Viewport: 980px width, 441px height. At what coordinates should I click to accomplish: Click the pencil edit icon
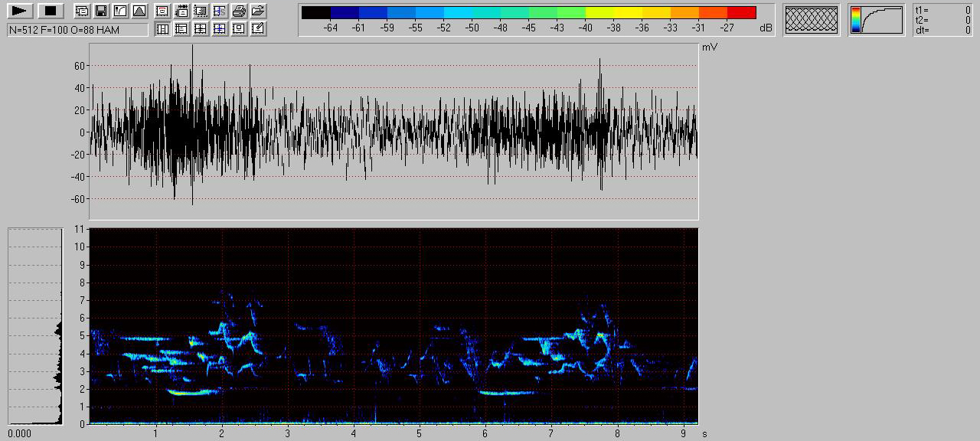coord(258,29)
